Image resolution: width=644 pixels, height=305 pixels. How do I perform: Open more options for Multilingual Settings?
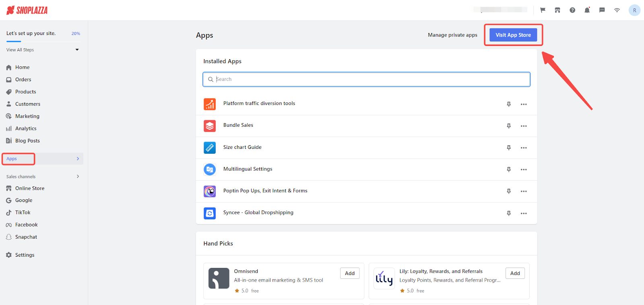click(x=524, y=169)
